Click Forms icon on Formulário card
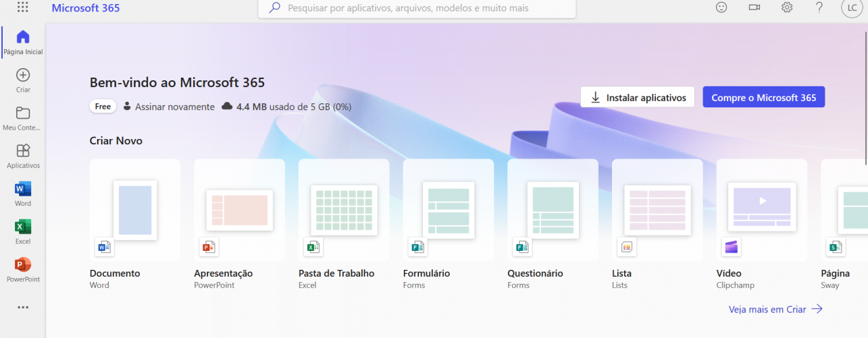This screenshot has height=338, width=868. (417, 248)
